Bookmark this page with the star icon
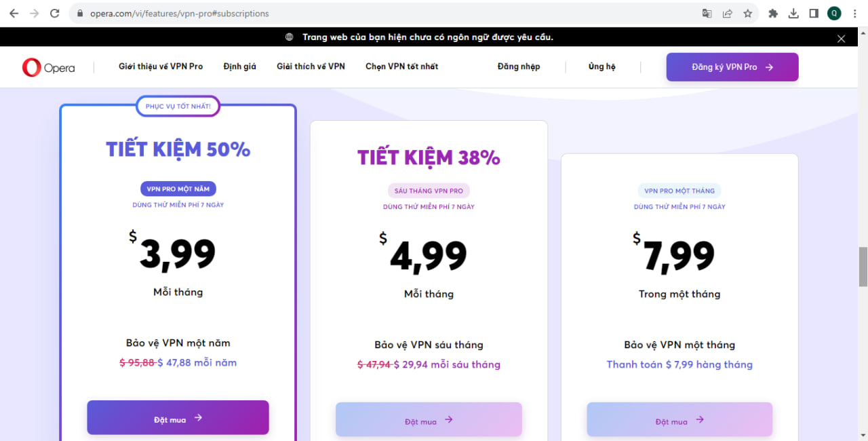 (747, 14)
